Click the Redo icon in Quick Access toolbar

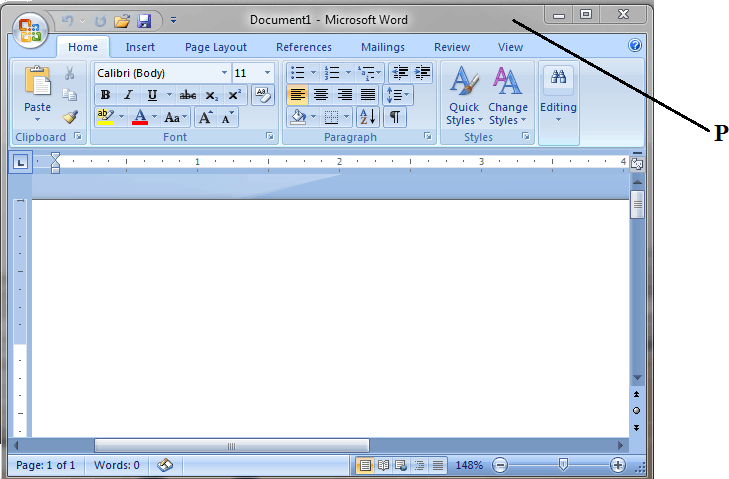coord(100,21)
